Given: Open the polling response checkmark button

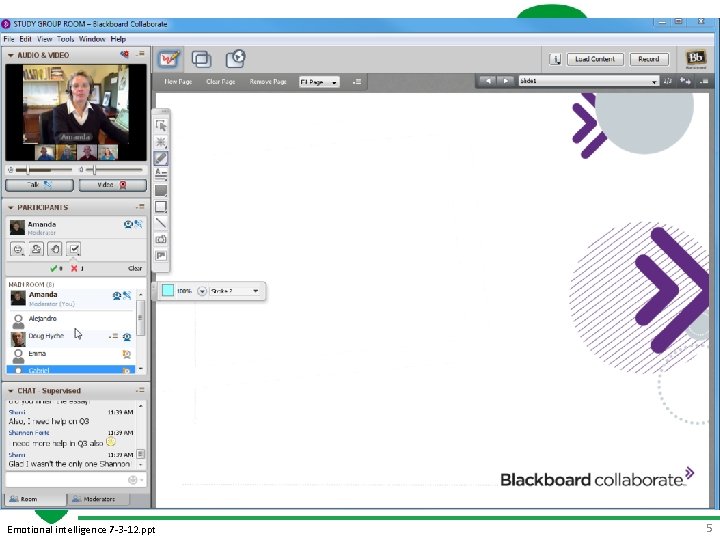Looking at the screenshot, I should pos(73,249).
